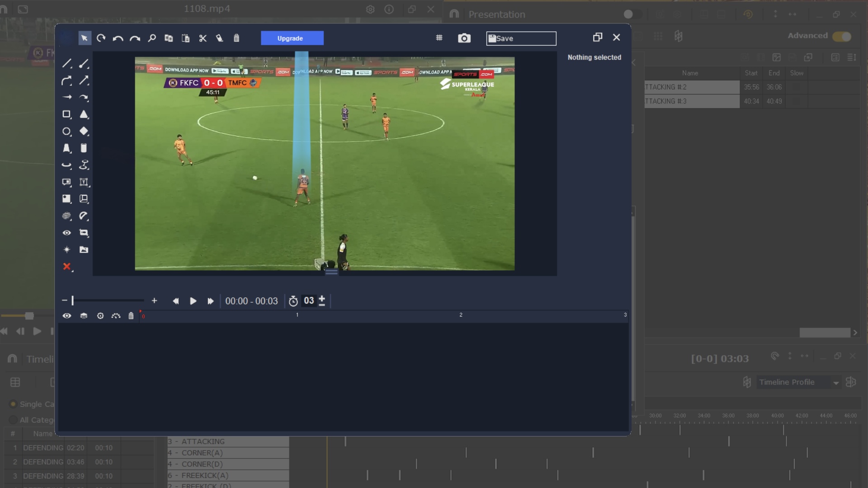
Task: Click the zoom slider track
Action: pos(108,300)
